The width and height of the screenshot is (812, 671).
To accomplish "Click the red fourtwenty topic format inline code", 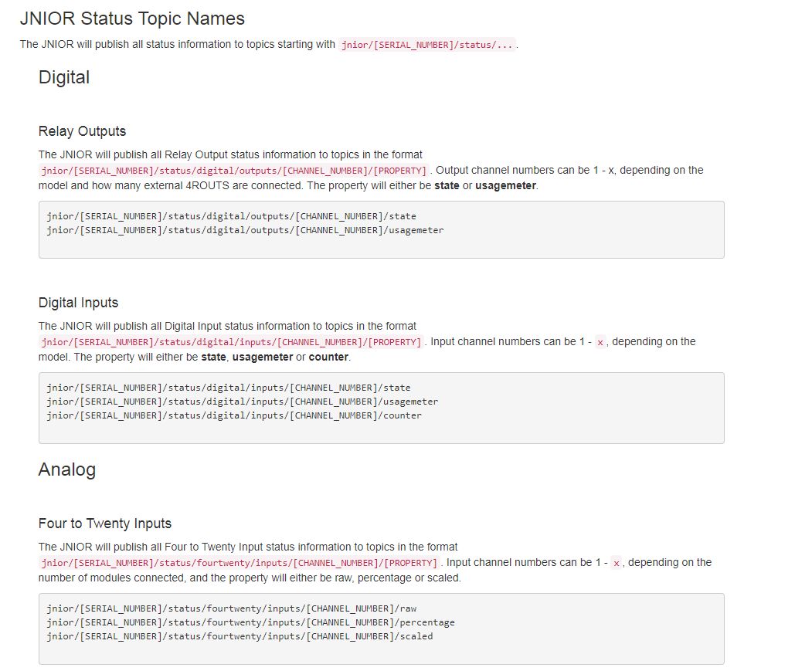I will [x=240, y=563].
